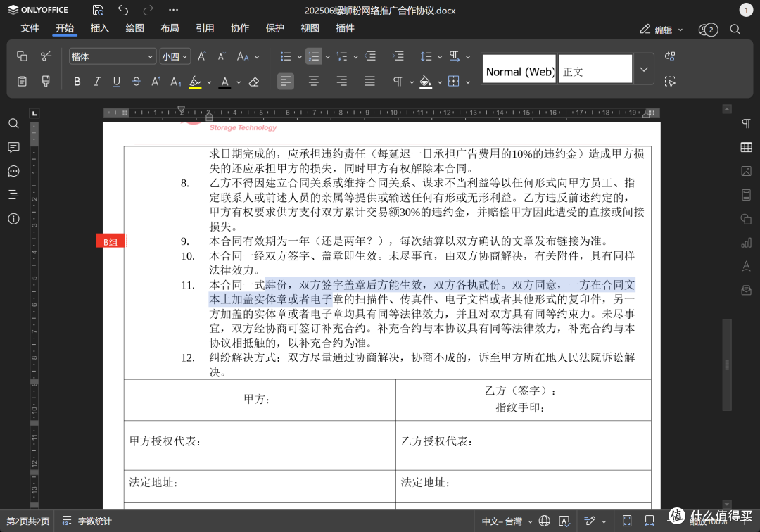Viewport: 760px width, 532px height.
Task: Apply the paragraph shading fill color
Action: (426, 82)
